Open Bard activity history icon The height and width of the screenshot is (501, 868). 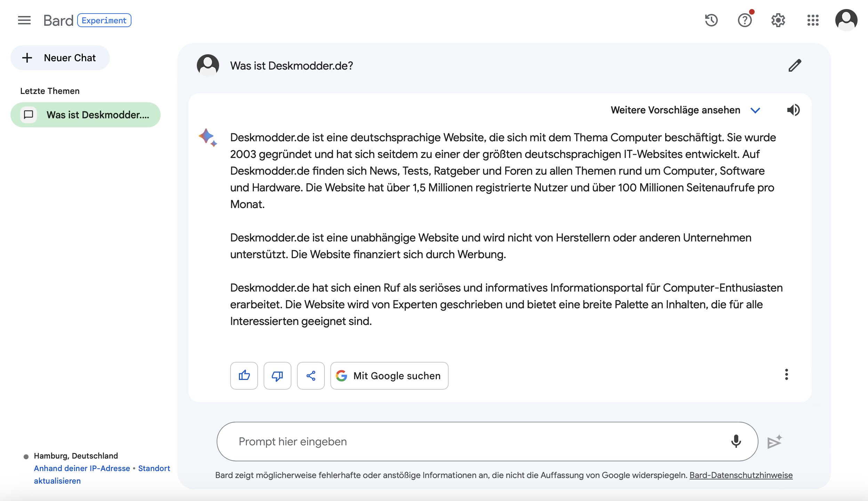coord(711,20)
